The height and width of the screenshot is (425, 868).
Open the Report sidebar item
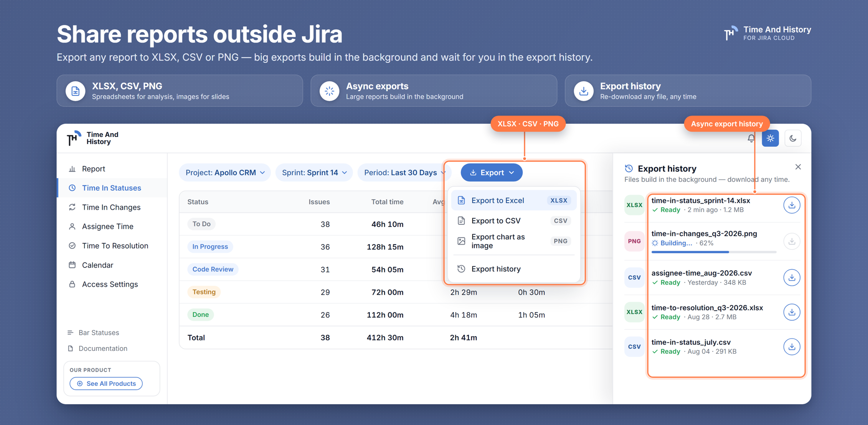coord(112,169)
